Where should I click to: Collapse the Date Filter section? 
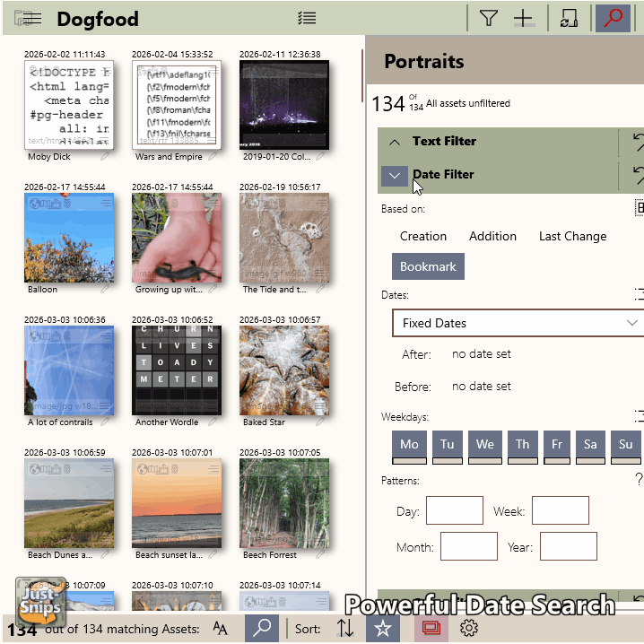click(x=395, y=175)
